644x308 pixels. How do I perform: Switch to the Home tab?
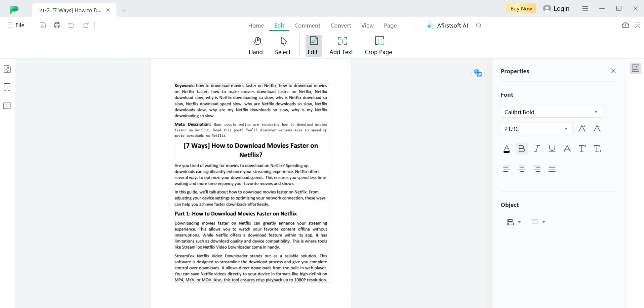click(256, 26)
